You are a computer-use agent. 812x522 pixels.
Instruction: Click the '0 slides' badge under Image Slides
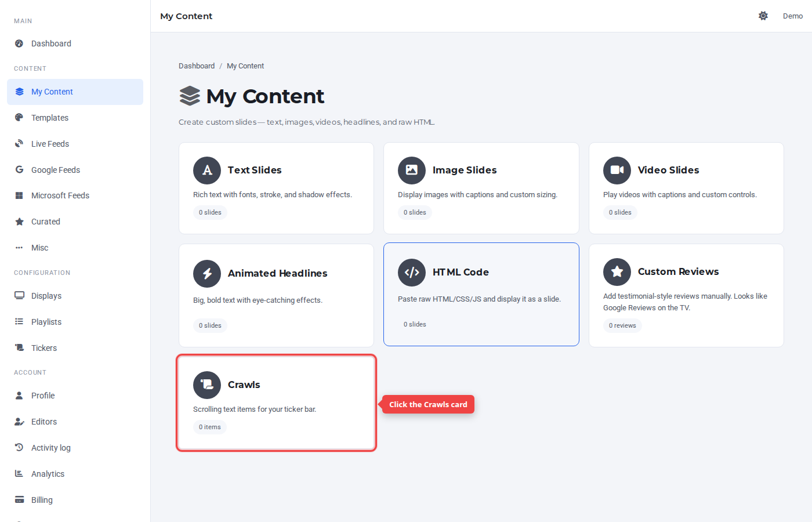pos(415,212)
